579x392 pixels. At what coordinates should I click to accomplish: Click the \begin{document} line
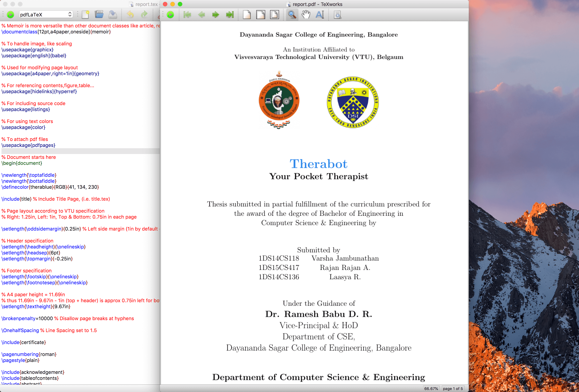point(22,163)
